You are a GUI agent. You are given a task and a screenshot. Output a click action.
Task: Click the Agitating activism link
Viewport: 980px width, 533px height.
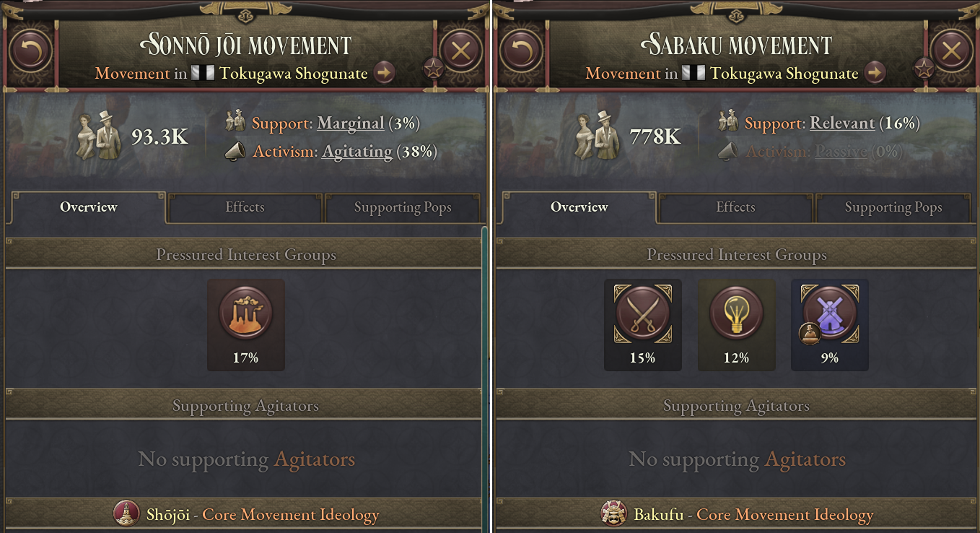pos(357,152)
